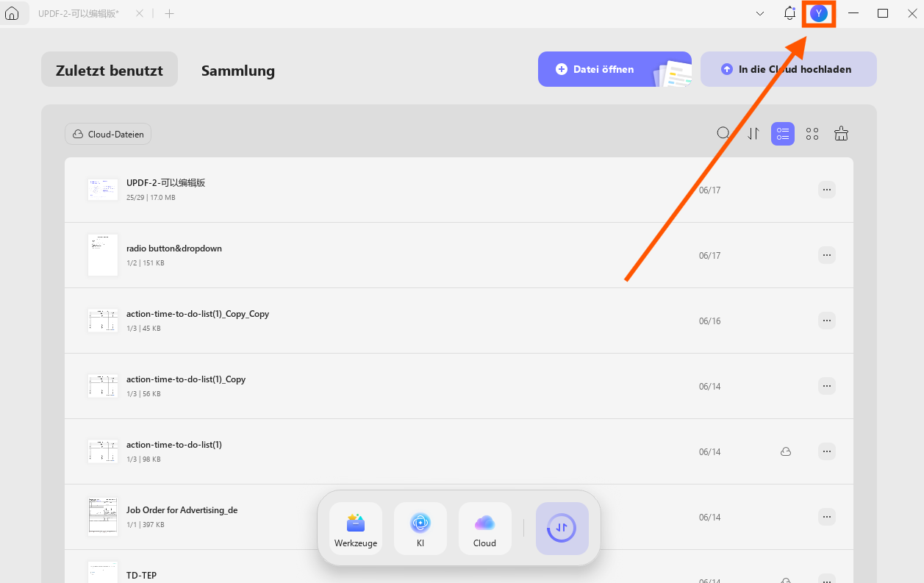The height and width of the screenshot is (583, 924).
Task: Select the UPDF-2 document tab
Action: point(79,13)
